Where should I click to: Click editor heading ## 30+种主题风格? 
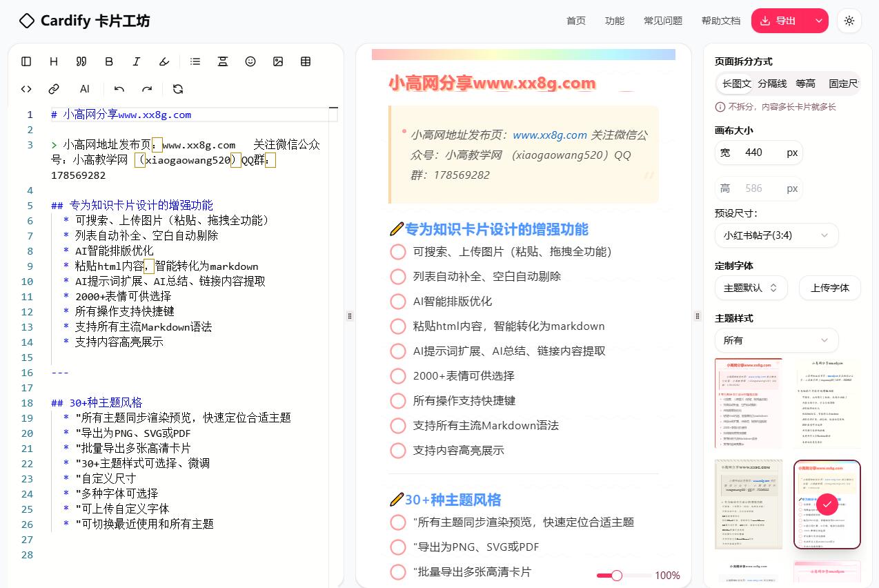coord(97,403)
